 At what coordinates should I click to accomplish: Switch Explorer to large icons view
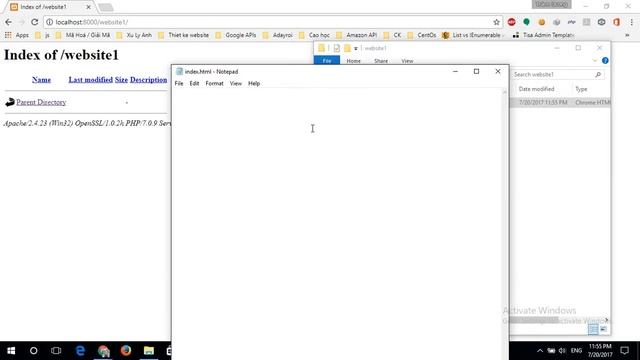pyautogui.click(x=603, y=329)
